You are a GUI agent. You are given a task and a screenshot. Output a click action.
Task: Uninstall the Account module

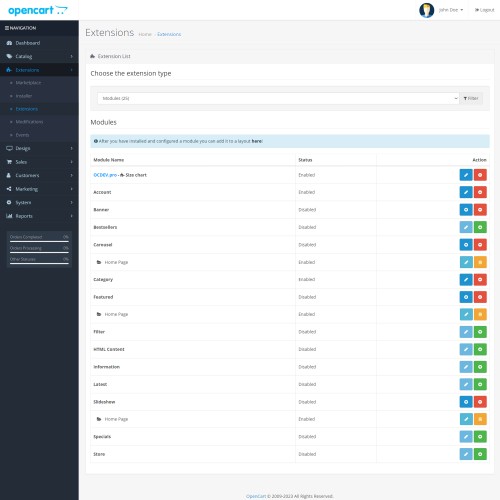(x=480, y=192)
